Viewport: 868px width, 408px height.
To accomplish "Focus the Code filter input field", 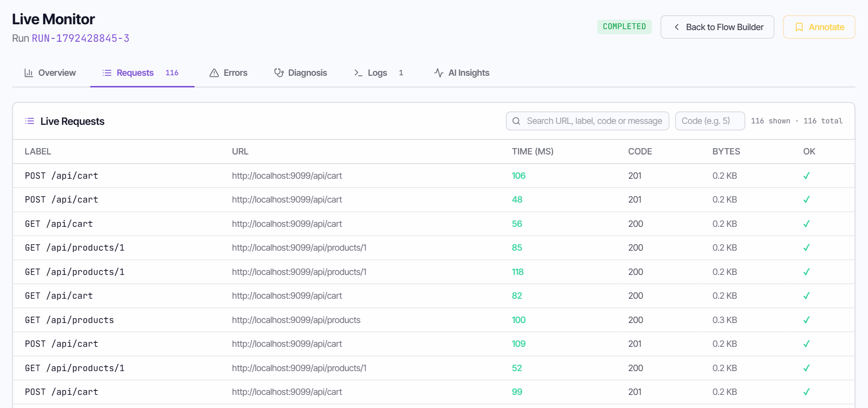I will 710,121.
